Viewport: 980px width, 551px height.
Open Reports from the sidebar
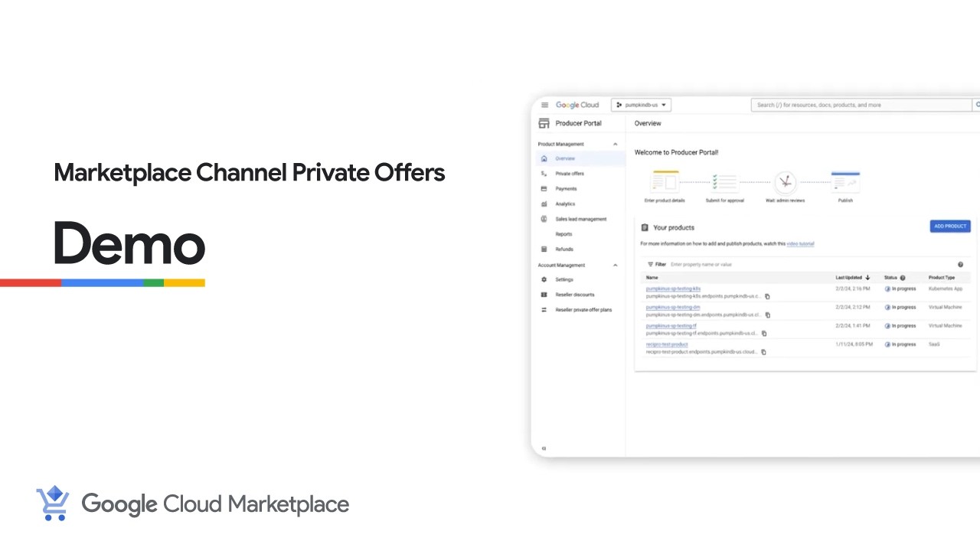(x=563, y=234)
